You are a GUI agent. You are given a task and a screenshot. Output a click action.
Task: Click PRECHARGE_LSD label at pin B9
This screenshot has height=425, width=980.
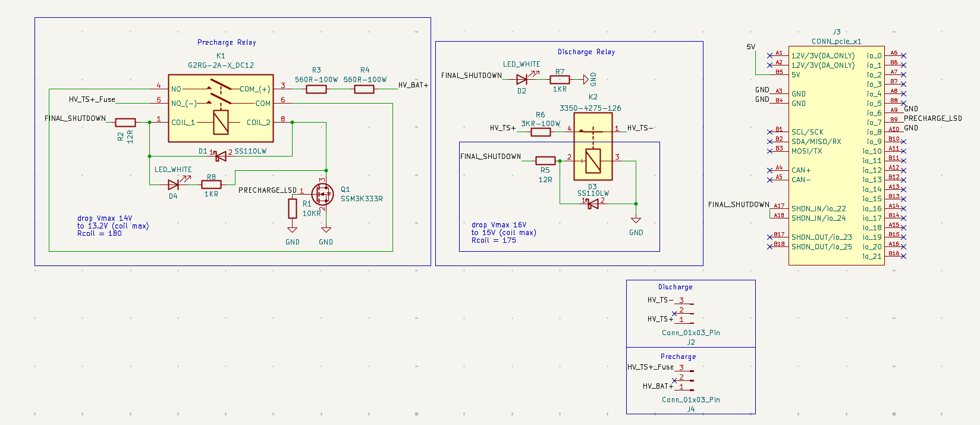click(932, 118)
